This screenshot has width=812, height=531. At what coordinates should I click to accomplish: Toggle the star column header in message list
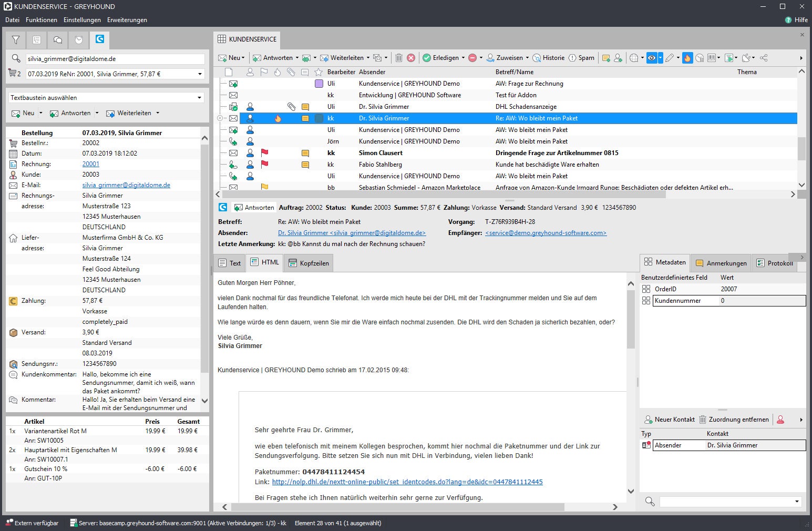318,72
